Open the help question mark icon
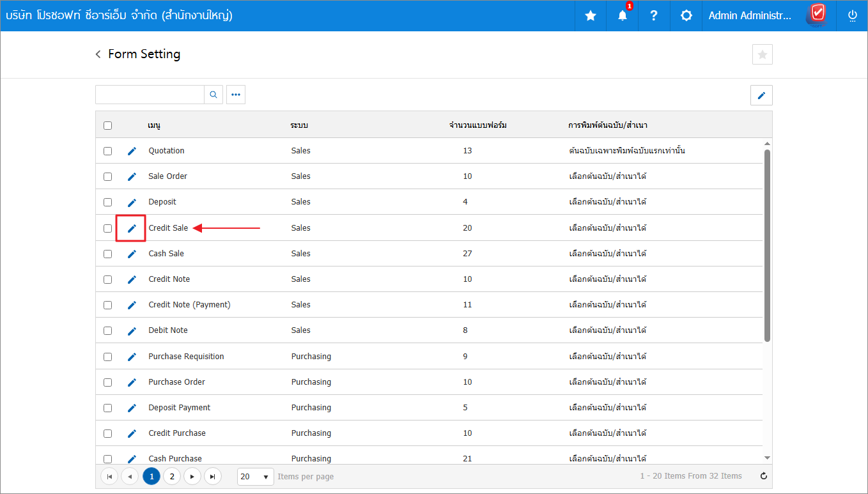The height and width of the screenshot is (494, 868). pos(653,16)
